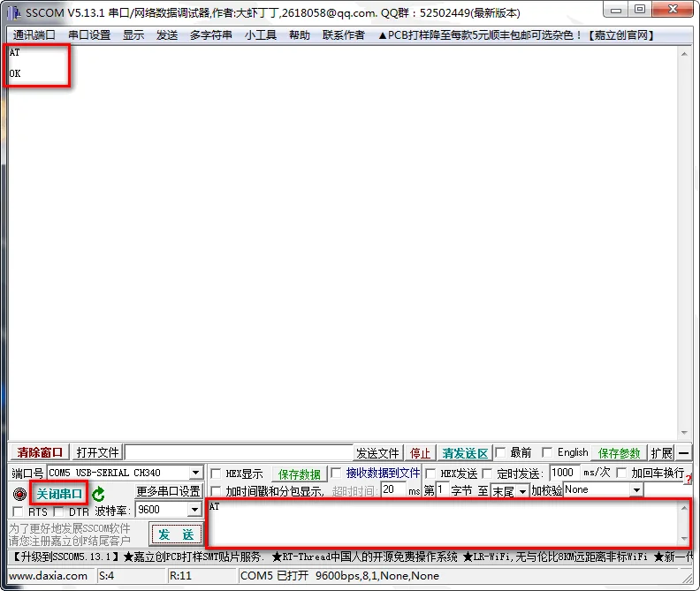Viewport: 700px width, 591px height.
Task: Open the 发送 menu
Action: pos(167,34)
